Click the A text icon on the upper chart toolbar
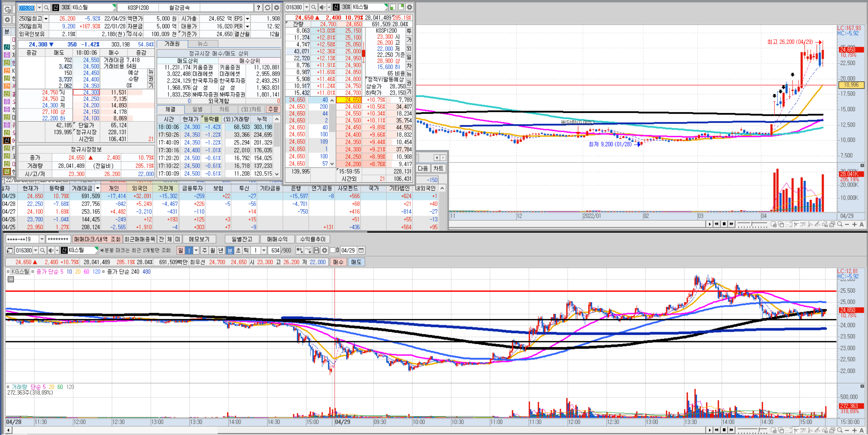Image resolution: width=868 pixels, height=435 pixels. click(862, 225)
